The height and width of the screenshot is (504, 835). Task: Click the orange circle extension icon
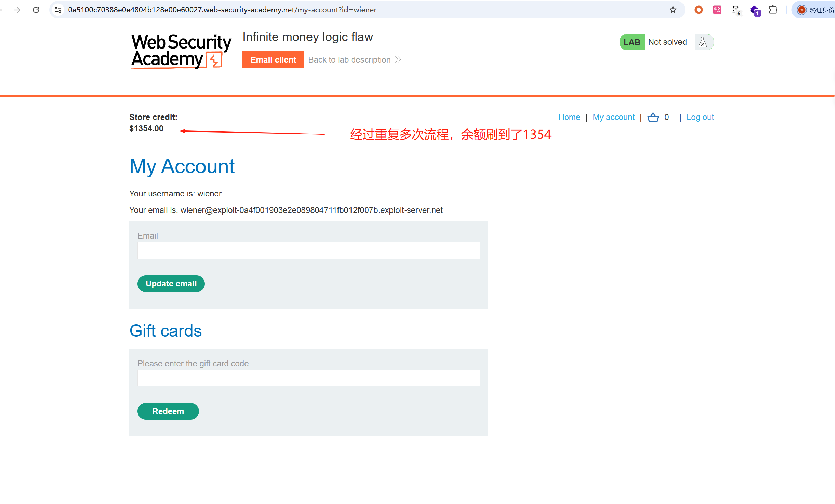(x=699, y=10)
